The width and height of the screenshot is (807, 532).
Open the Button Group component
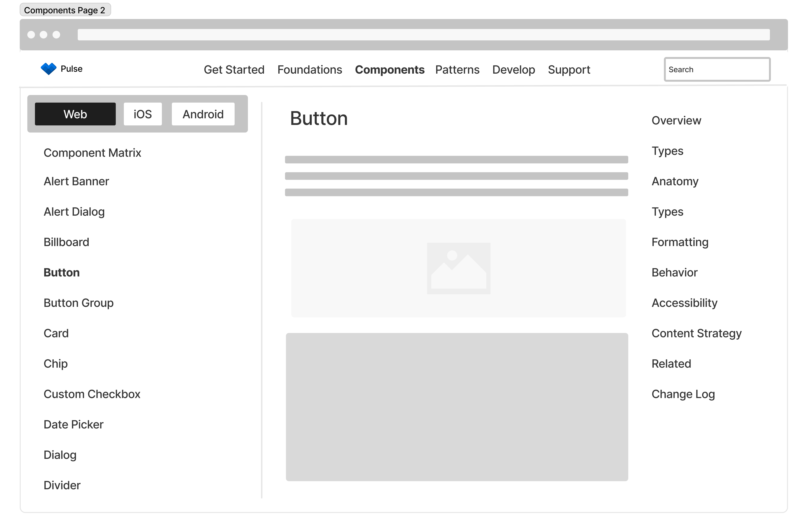click(78, 303)
